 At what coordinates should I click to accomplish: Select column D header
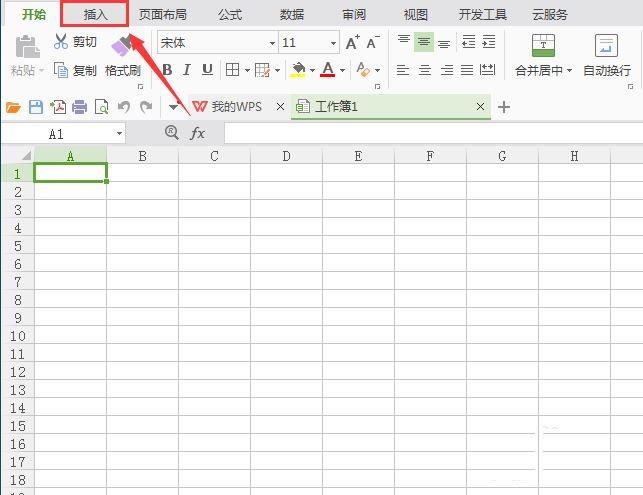tap(286, 156)
